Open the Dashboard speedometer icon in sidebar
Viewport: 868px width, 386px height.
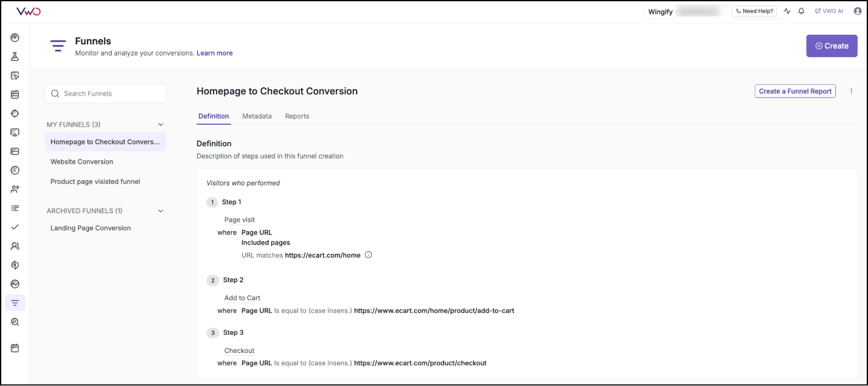coord(15,38)
